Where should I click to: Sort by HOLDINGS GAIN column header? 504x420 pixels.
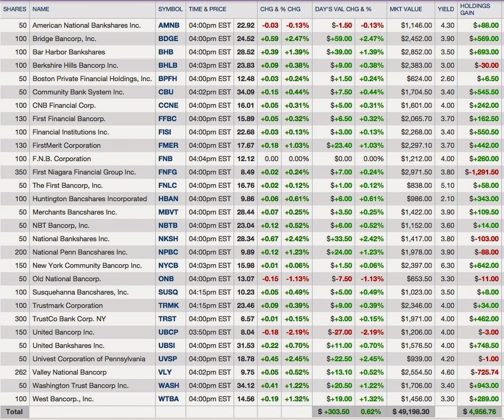point(475,9)
